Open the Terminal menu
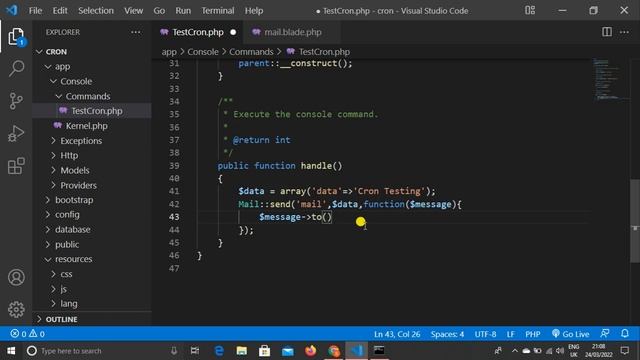Image resolution: width=640 pixels, height=360 pixels. 218,11
